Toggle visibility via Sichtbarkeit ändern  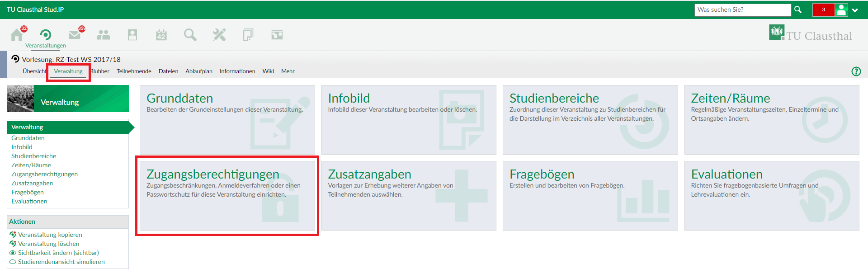(x=58, y=253)
